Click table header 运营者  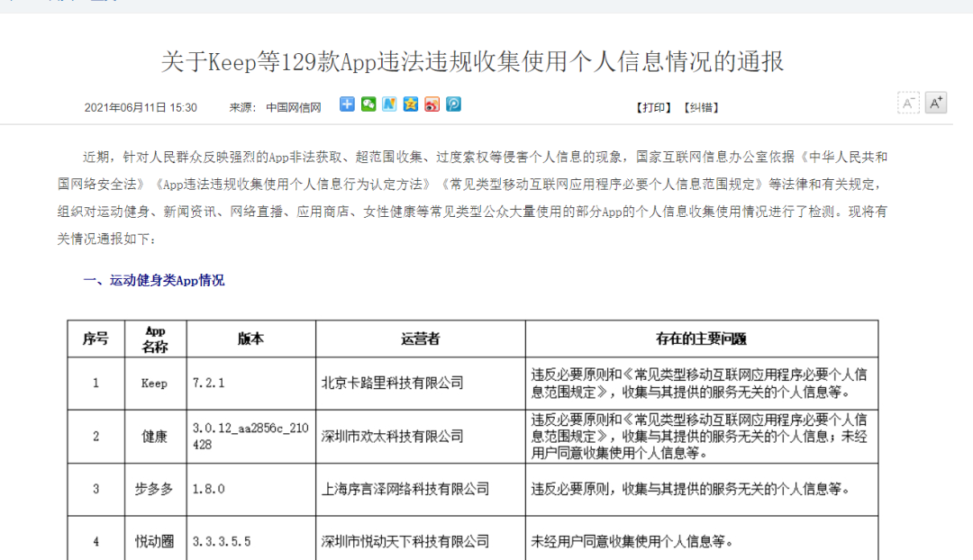click(420, 339)
